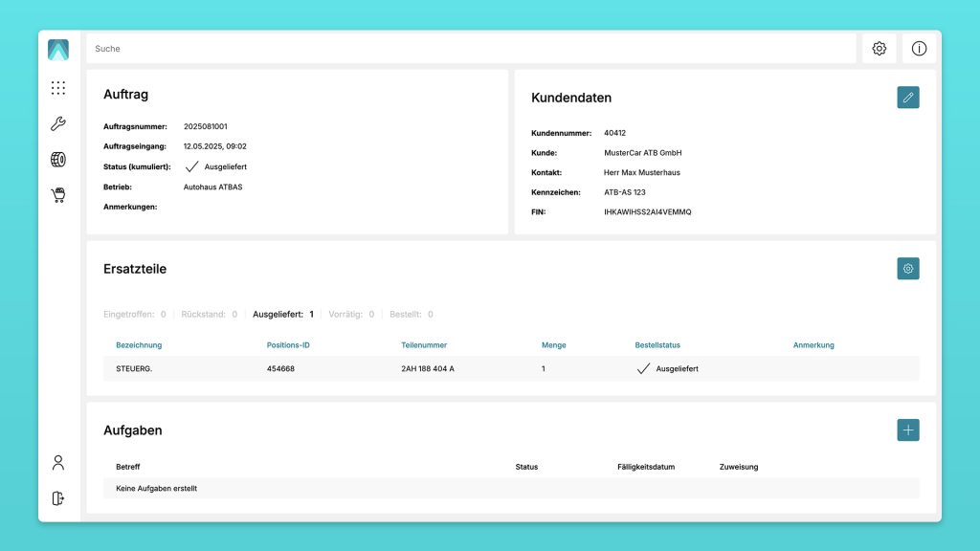Open the wrench workshop icon in sidebar

coord(58,123)
